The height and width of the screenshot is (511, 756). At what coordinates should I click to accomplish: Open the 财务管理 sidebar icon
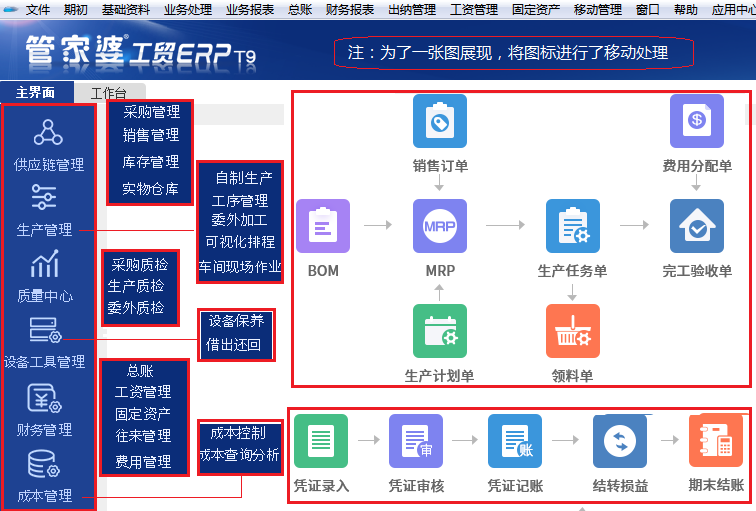[x=44, y=398]
